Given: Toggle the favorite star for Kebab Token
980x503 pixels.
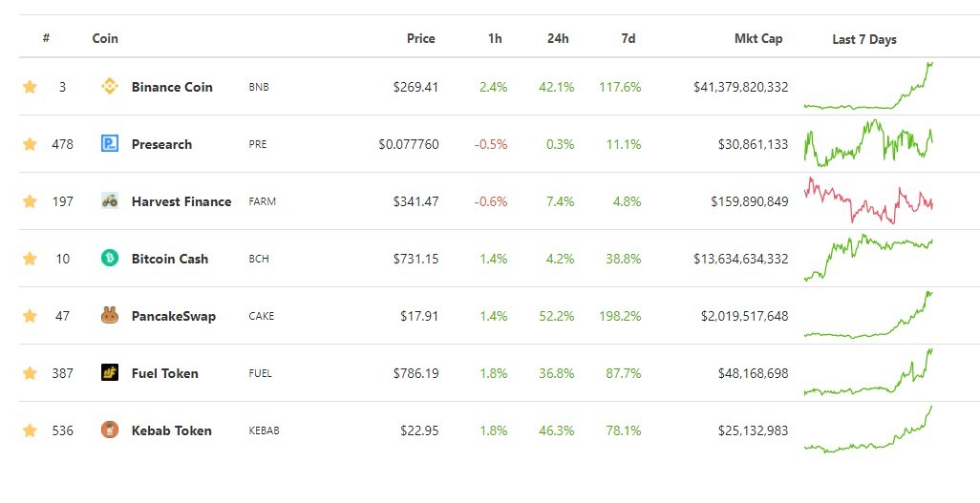Looking at the screenshot, I should (x=30, y=430).
